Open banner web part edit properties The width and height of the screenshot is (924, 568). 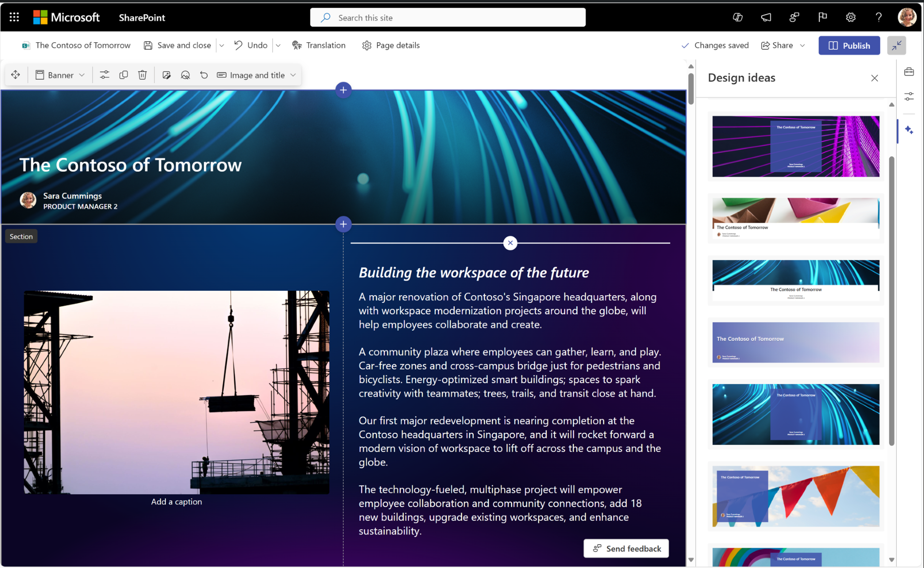(x=104, y=75)
